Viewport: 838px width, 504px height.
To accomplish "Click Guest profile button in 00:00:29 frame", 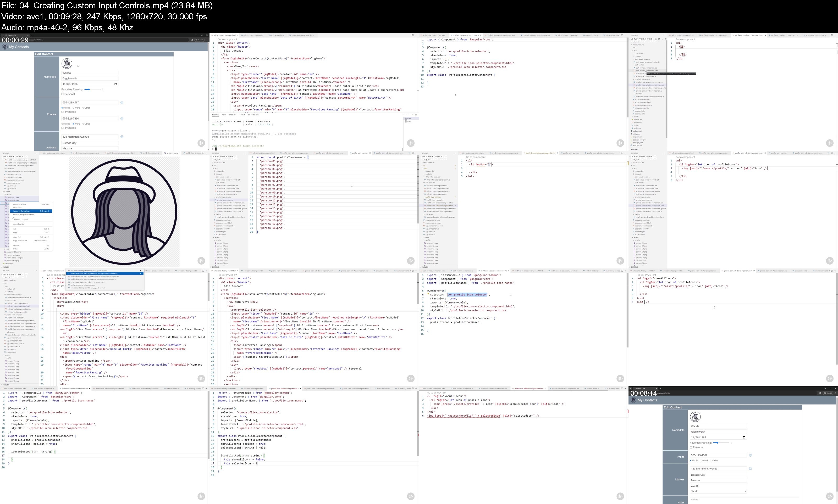I will [x=200, y=40].
